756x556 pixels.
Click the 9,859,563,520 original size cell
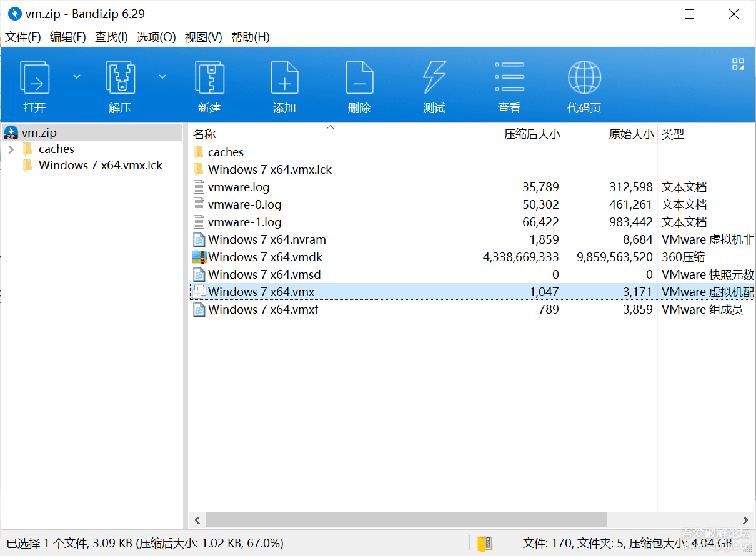(614, 257)
